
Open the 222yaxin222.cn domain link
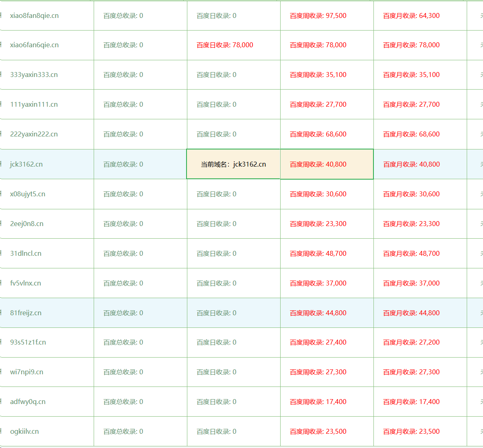(34, 134)
